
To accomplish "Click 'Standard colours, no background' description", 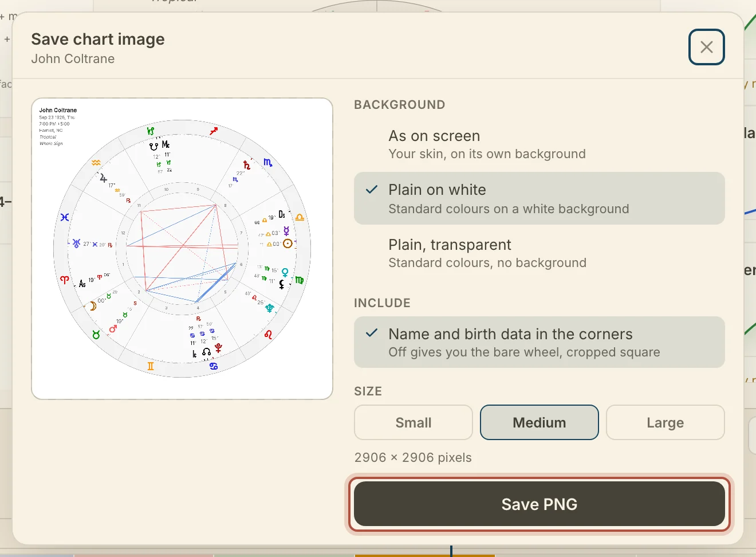I will click(487, 262).
